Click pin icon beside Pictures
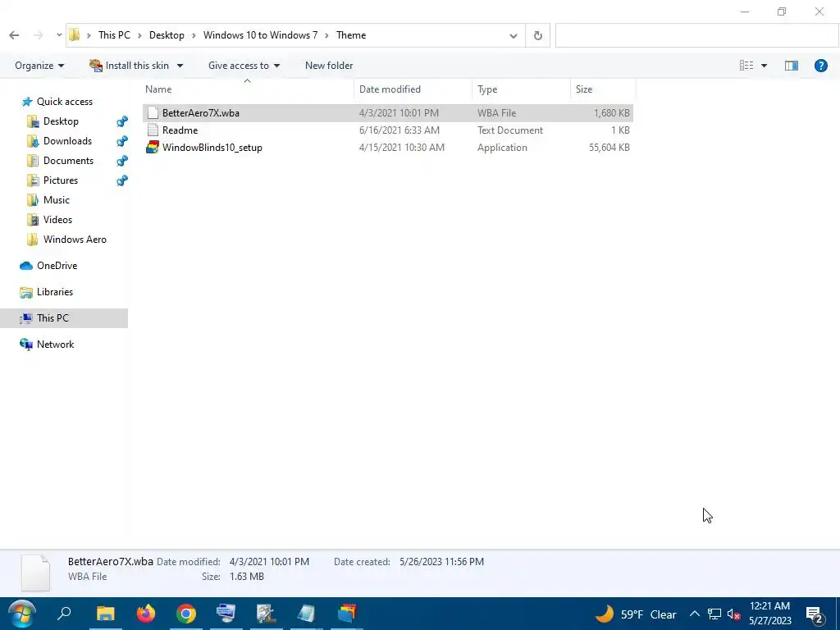Viewport: 840px width, 630px height. [x=122, y=180]
